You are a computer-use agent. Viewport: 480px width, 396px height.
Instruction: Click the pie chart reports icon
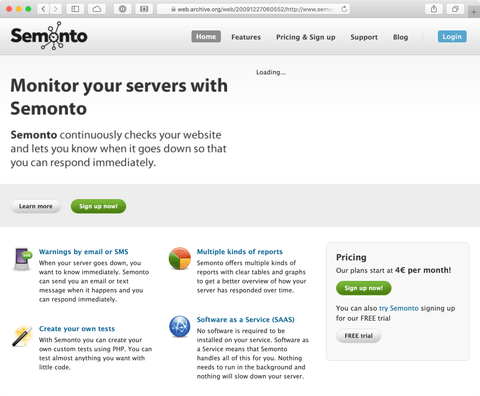180,258
